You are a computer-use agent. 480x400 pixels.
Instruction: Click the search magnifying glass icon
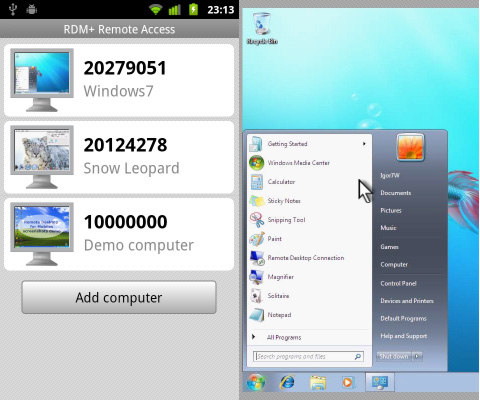[x=357, y=357]
